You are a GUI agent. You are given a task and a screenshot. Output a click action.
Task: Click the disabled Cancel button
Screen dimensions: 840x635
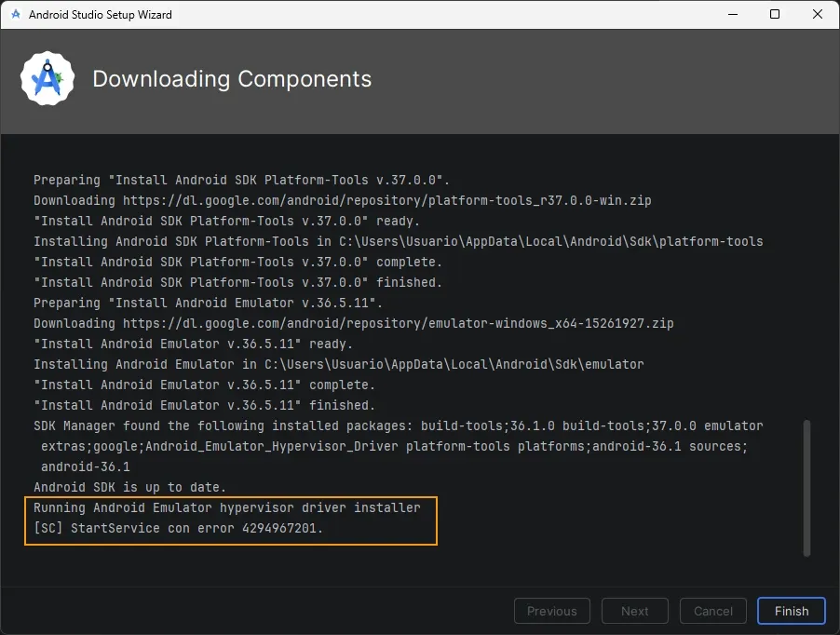(713, 611)
